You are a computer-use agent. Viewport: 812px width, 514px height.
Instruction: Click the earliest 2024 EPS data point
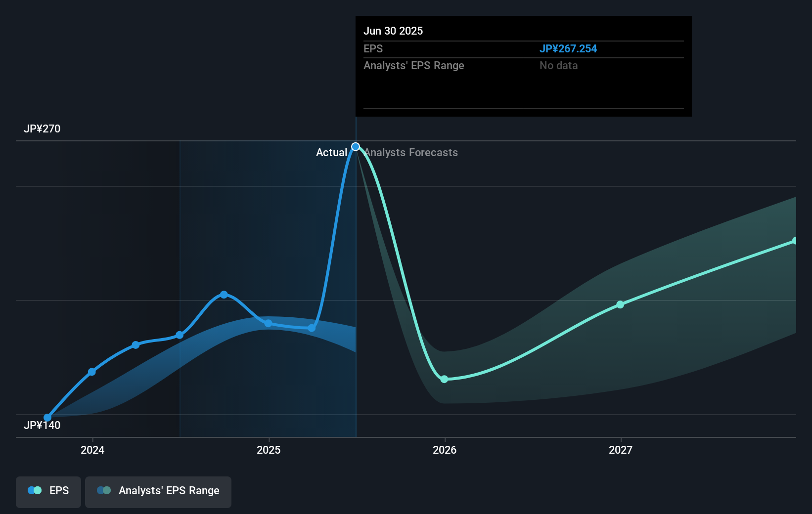(x=47, y=418)
